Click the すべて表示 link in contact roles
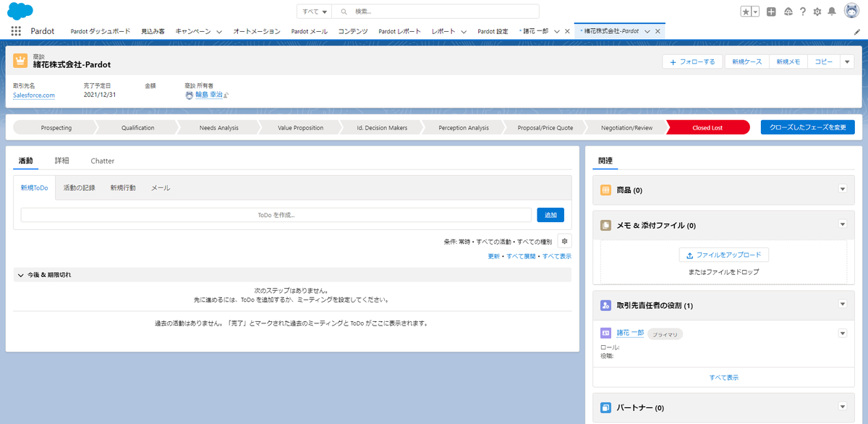The height and width of the screenshot is (424, 868). click(723, 377)
